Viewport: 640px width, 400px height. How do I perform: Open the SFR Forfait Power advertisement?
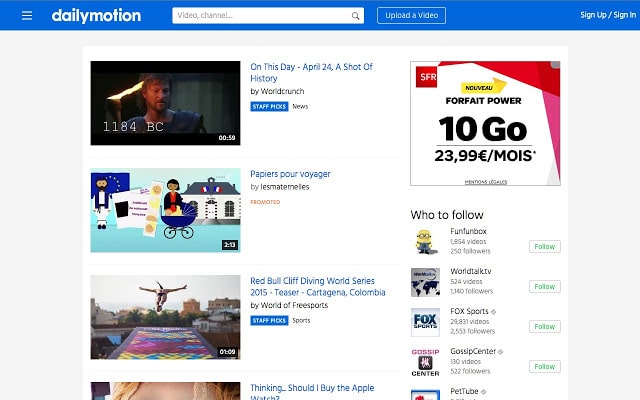[485, 123]
